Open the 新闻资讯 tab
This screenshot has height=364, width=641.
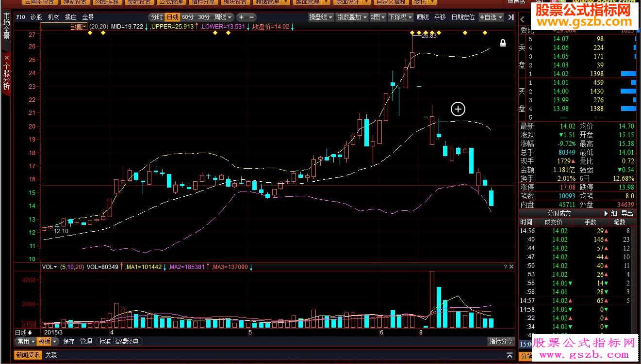[28, 355]
